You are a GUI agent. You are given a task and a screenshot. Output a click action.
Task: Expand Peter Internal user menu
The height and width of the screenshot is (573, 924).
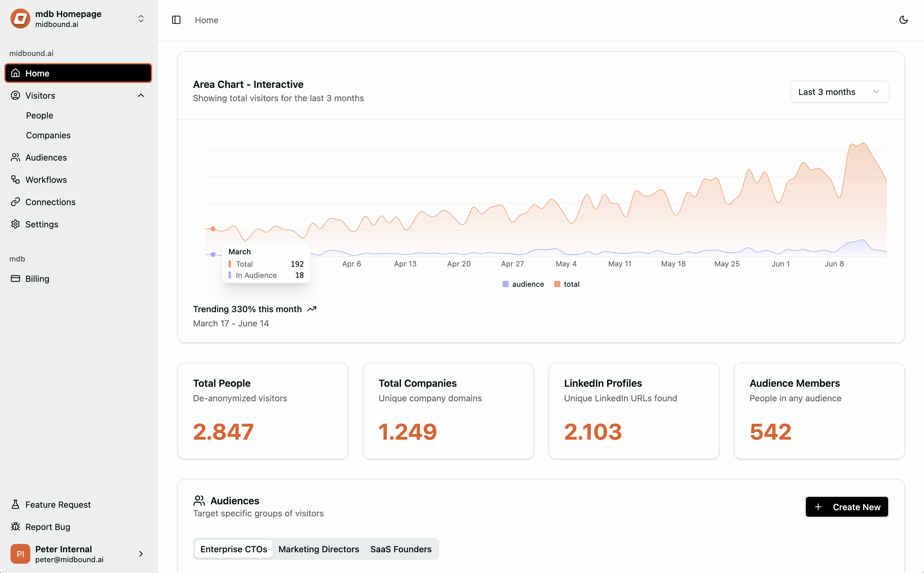141,554
